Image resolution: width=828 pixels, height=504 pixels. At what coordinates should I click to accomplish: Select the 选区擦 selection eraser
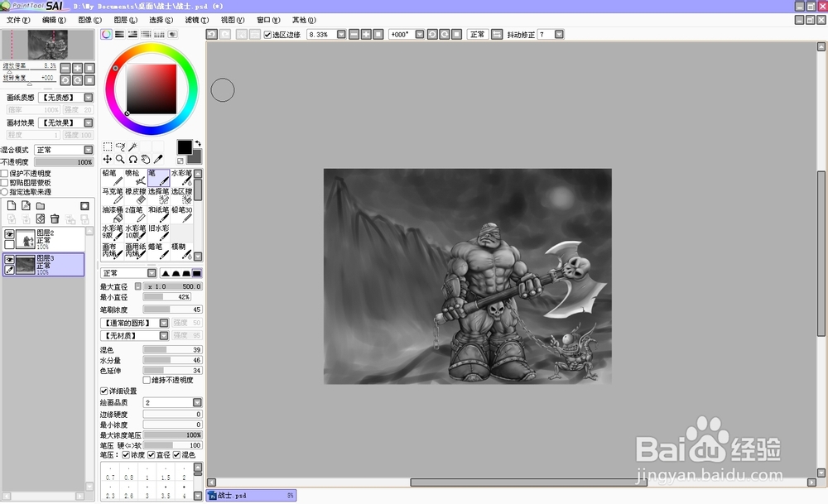181,196
